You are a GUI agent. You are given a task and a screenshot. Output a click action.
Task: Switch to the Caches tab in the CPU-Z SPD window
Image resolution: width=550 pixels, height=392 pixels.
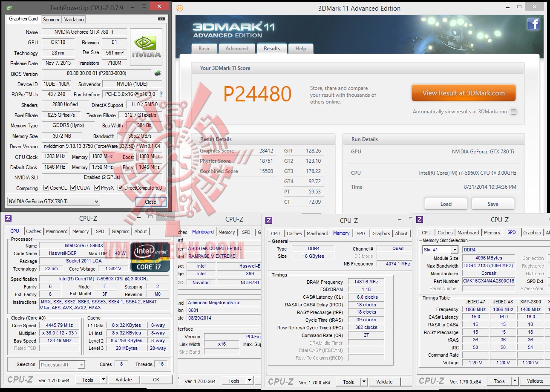click(445, 233)
